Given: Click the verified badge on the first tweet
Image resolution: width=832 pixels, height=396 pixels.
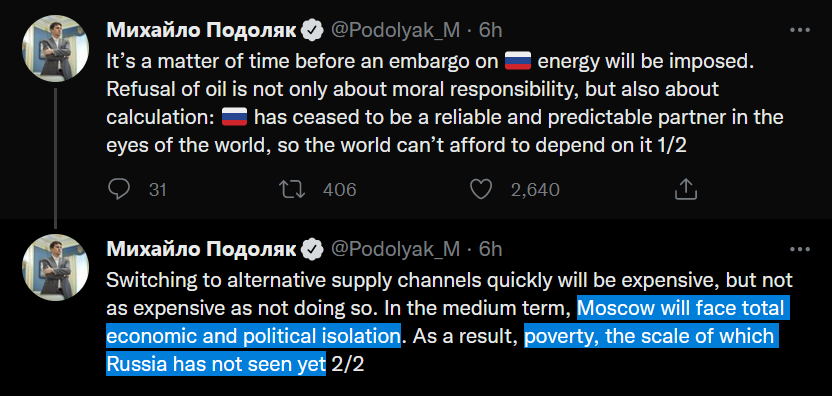Looking at the screenshot, I should 313,31.
